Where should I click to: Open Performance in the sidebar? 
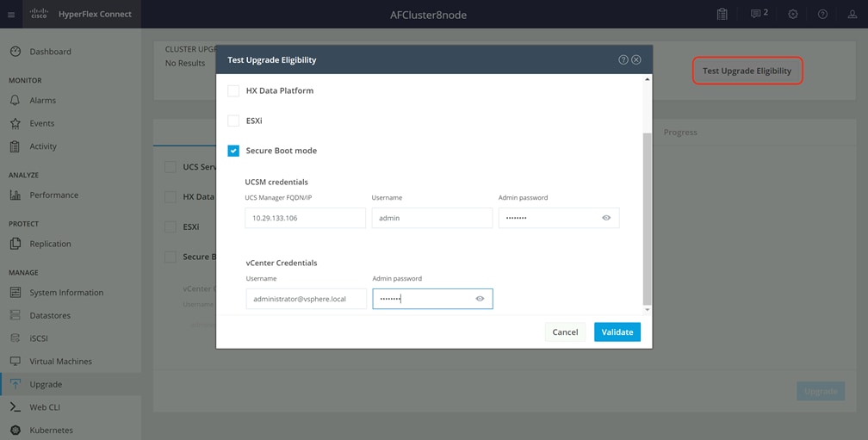(53, 195)
